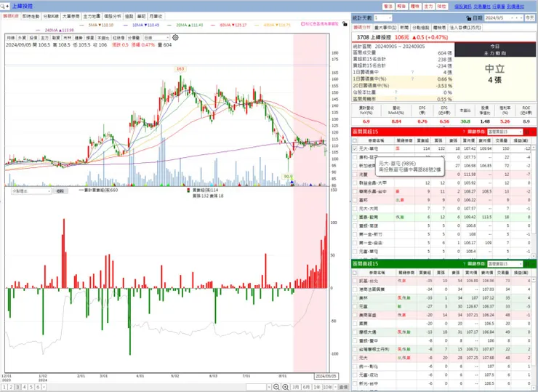Open the 區間買超15 related-broker dropdown
This screenshot has width=538, height=392.
(505, 132)
